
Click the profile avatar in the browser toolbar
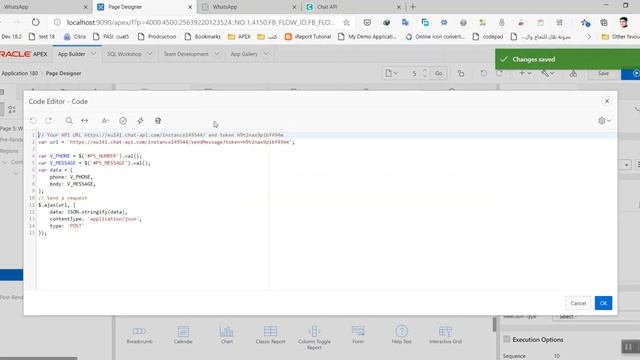(x=623, y=22)
